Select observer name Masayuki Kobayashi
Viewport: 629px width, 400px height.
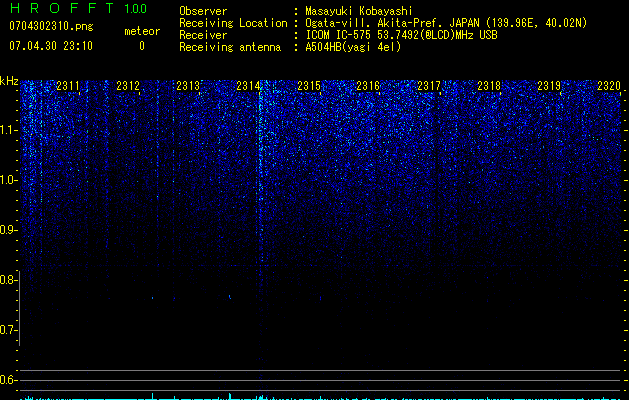tap(359, 11)
